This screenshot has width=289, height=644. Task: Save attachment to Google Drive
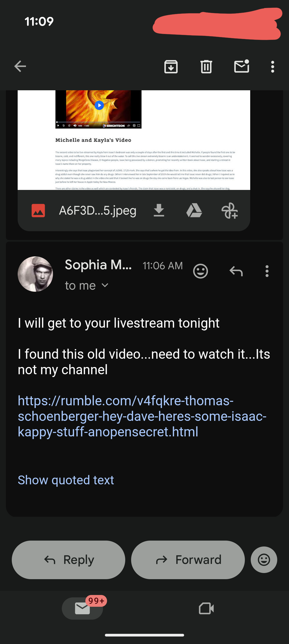pyautogui.click(x=194, y=211)
